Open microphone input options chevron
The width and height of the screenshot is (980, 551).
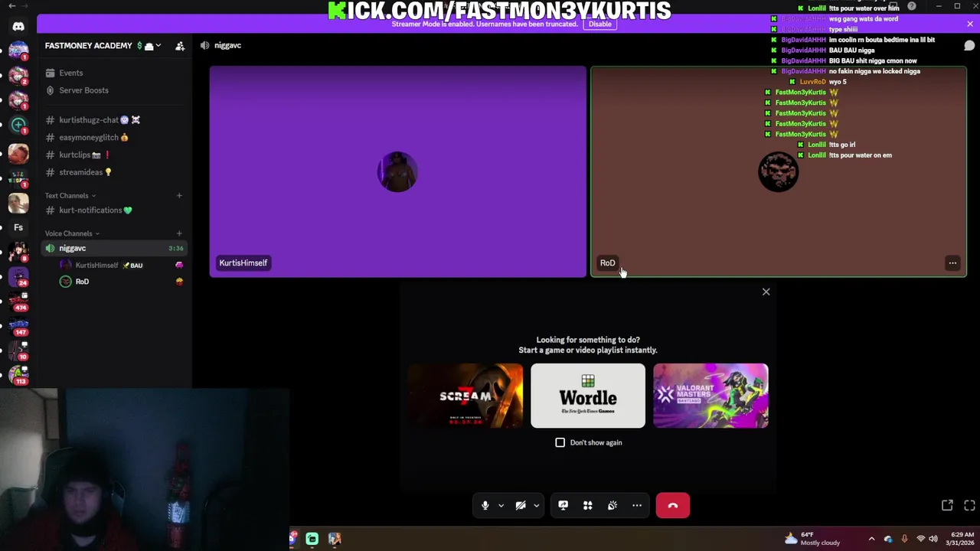[501, 505]
